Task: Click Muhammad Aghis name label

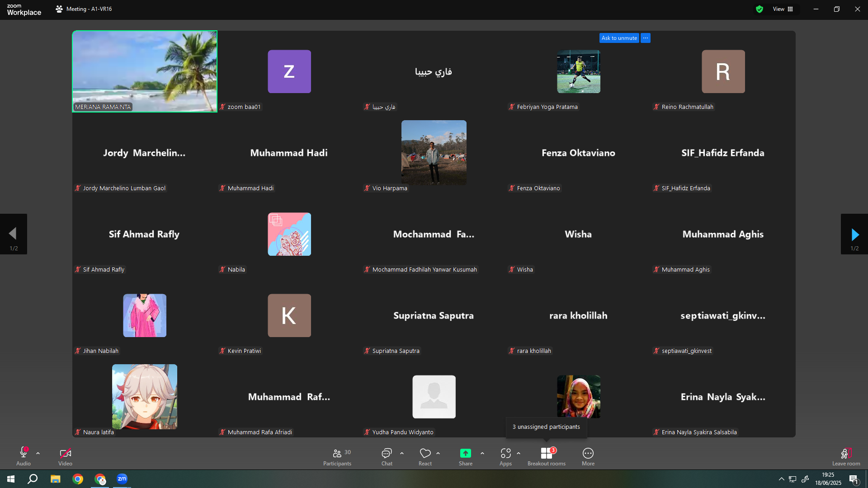Action: (x=685, y=269)
